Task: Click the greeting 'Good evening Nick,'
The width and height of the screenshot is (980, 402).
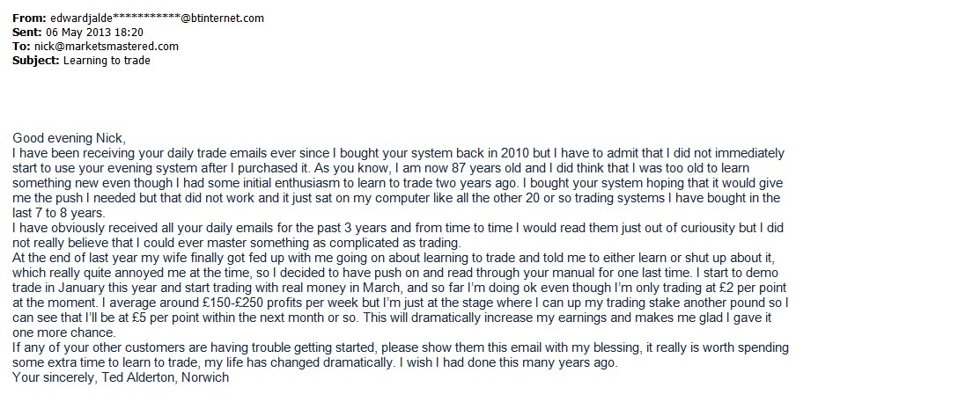Action: 70,138
